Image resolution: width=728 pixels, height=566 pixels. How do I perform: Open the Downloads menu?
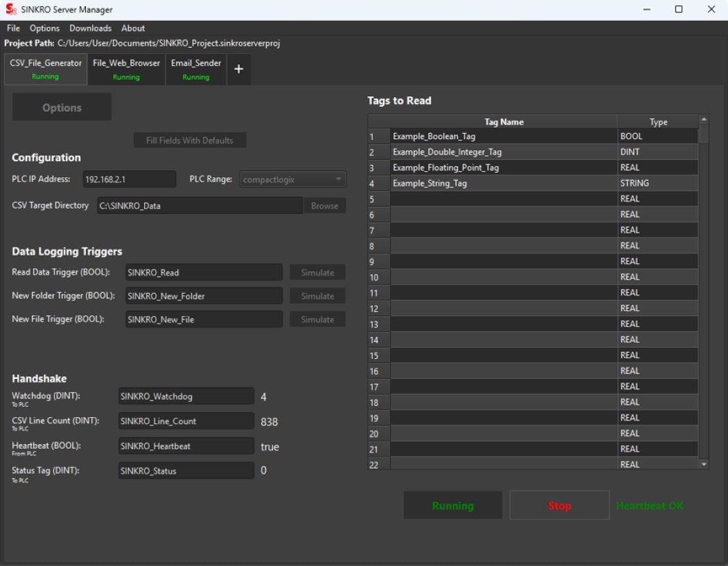[91, 28]
